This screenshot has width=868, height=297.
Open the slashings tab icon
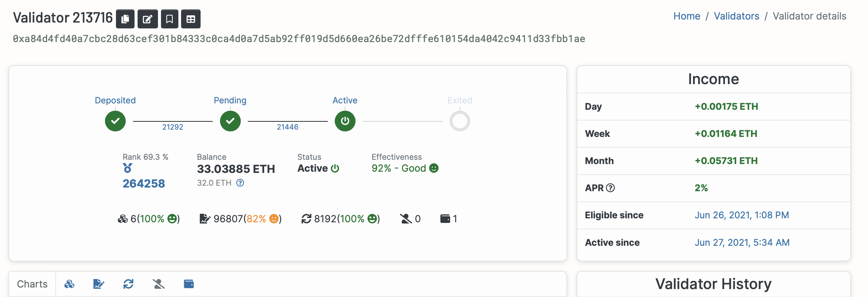coord(159,284)
